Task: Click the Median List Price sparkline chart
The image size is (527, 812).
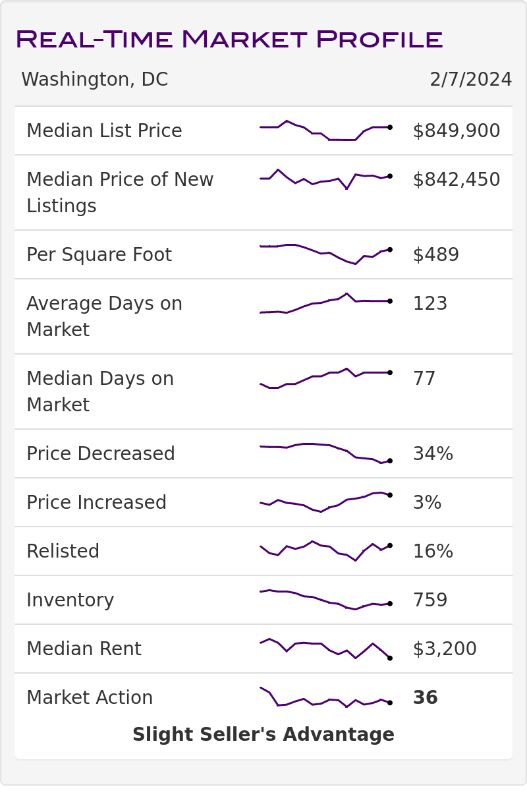Action: click(x=325, y=131)
